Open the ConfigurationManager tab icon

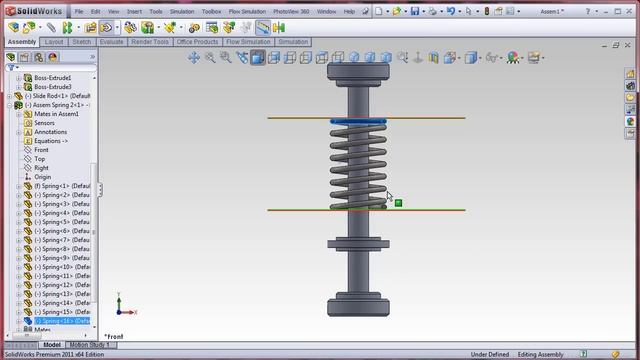pos(39,57)
